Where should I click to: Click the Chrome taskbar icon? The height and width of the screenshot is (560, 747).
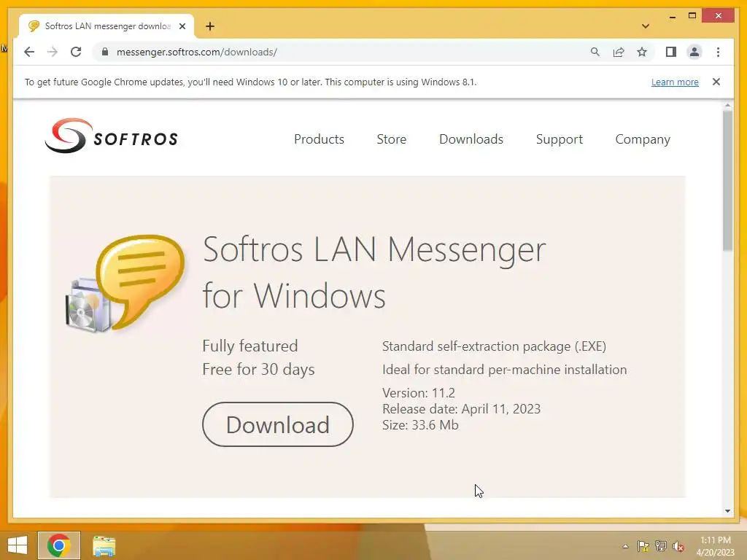(x=58, y=545)
